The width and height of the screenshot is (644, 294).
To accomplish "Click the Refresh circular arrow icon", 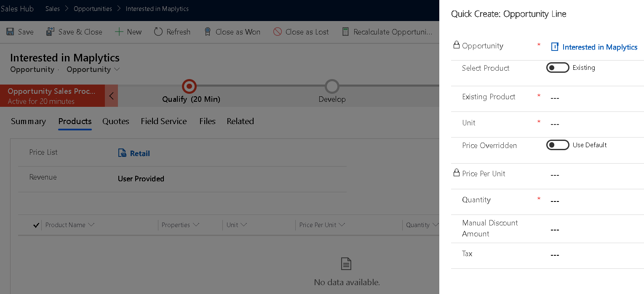I will [x=158, y=32].
